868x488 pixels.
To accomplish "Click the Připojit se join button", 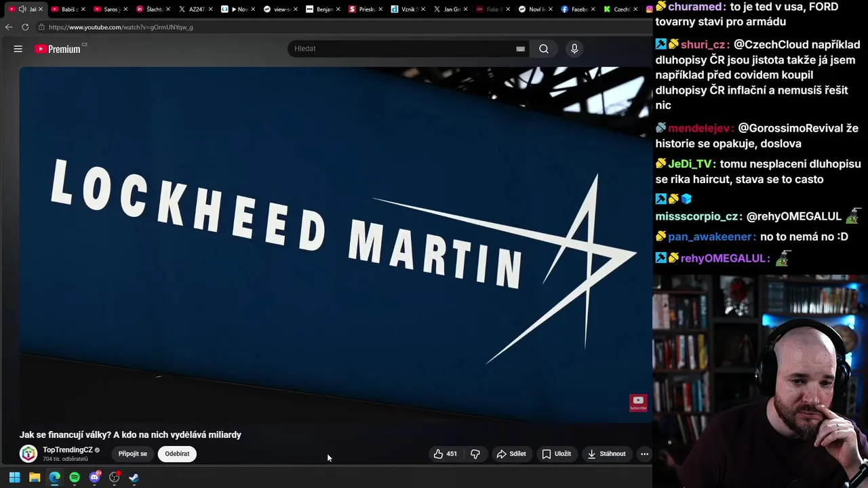I will (x=133, y=454).
